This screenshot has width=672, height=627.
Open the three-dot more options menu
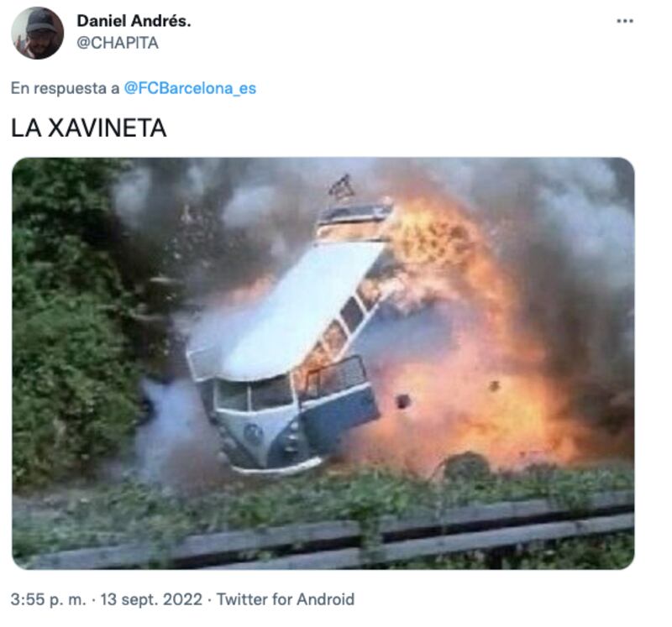tap(625, 21)
